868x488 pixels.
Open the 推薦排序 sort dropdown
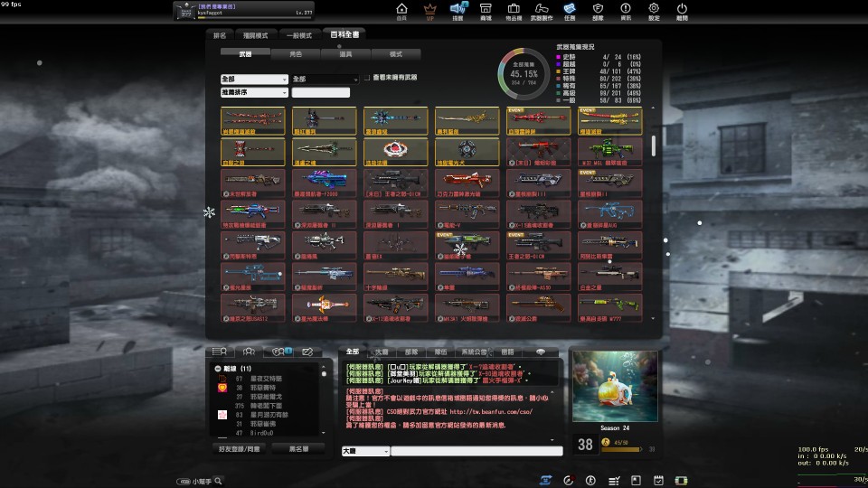[x=253, y=92]
